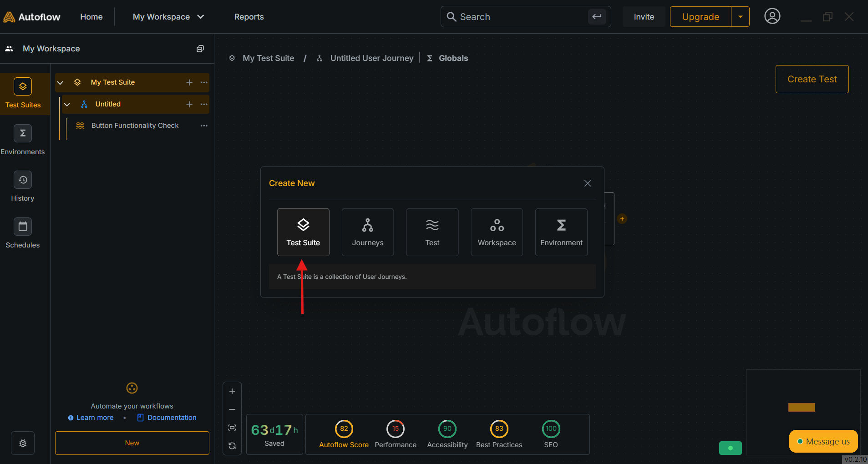Open the My Workspace dropdown in top bar
This screenshot has height=464, width=868.
(168, 17)
